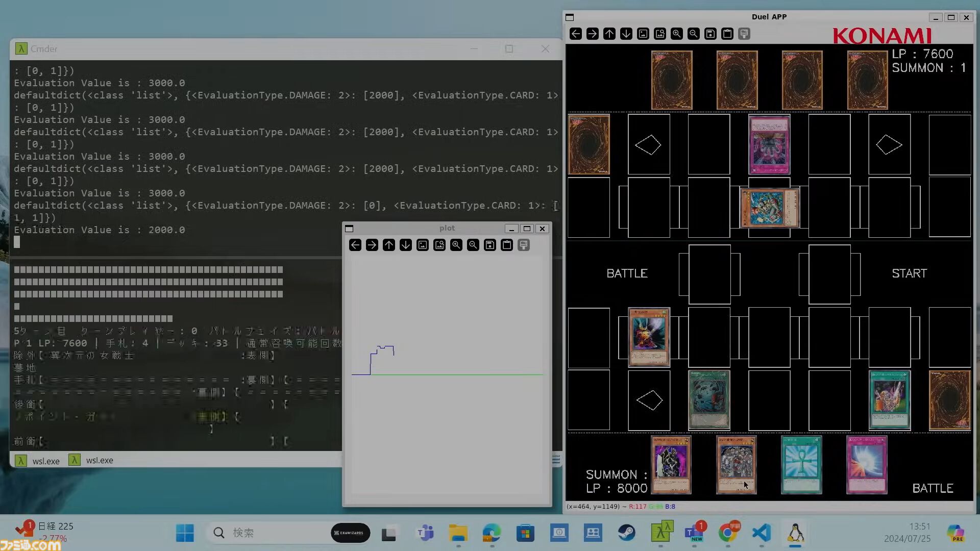Viewport: 980px width, 551px height.
Task: Open the Linux penguin app on taskbar
Action: 795,533
